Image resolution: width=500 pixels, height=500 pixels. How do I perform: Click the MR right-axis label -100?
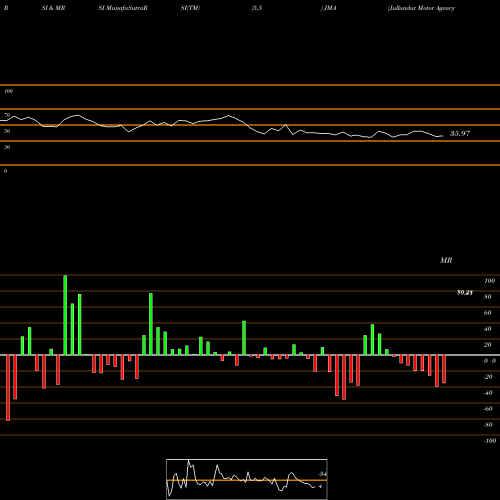[x=490, y=441]
